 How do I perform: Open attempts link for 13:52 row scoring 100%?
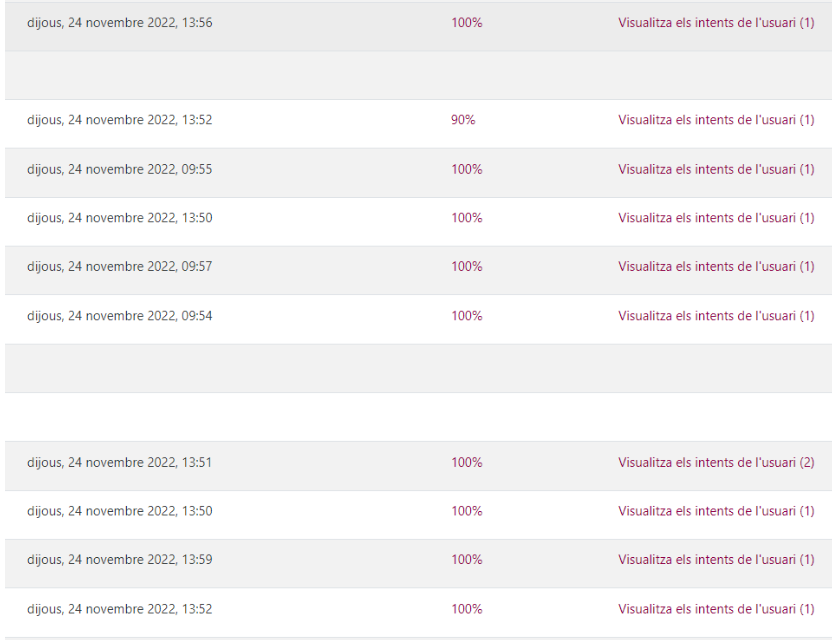(716, 609)
